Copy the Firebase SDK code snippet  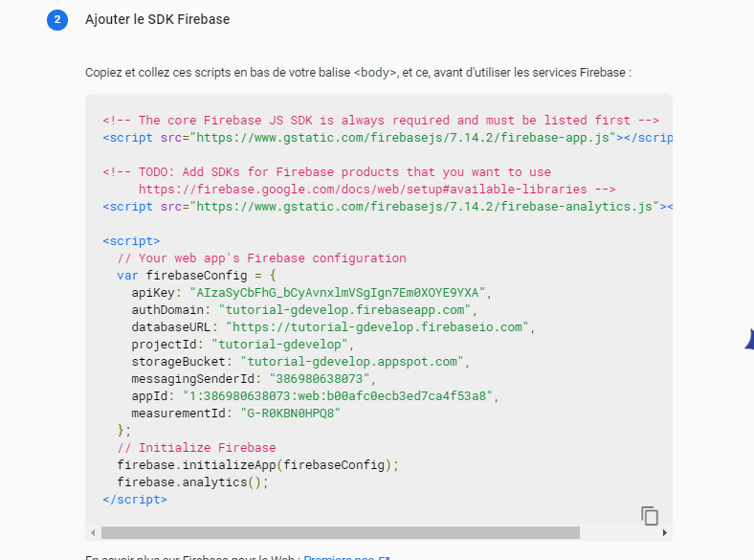650,515
